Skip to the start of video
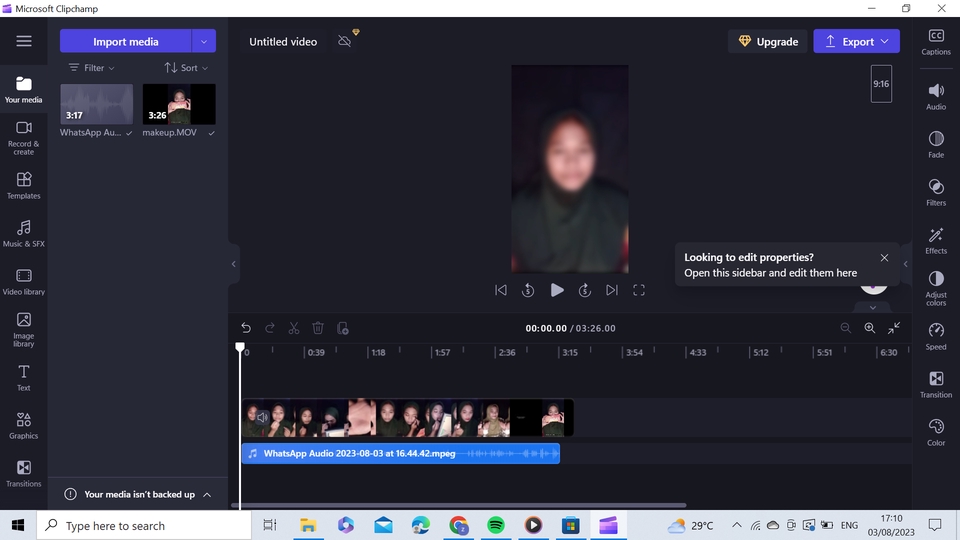The width and height of the screenshot is (960, 540). click(x=500, y=290)
